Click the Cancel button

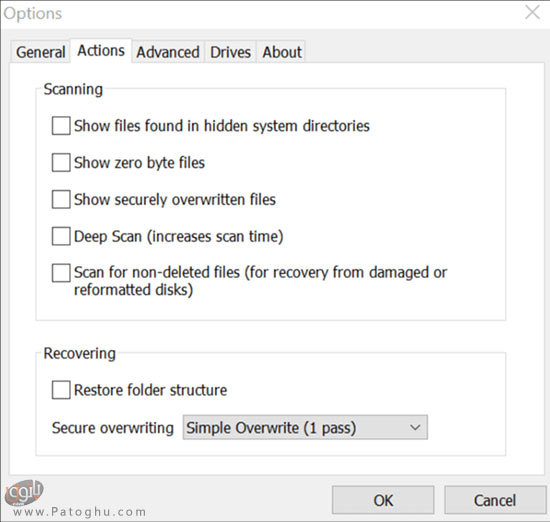(x=495, y=500)
